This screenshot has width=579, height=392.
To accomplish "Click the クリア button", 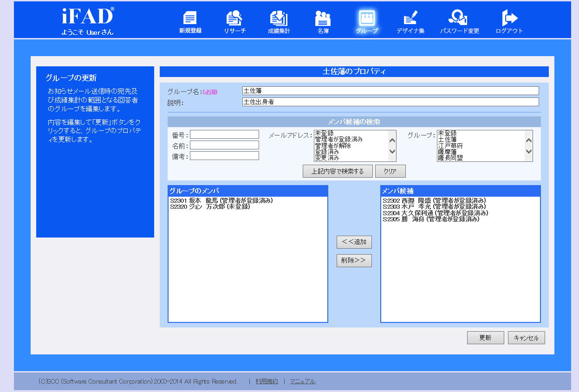I will (x=390, y=171).
